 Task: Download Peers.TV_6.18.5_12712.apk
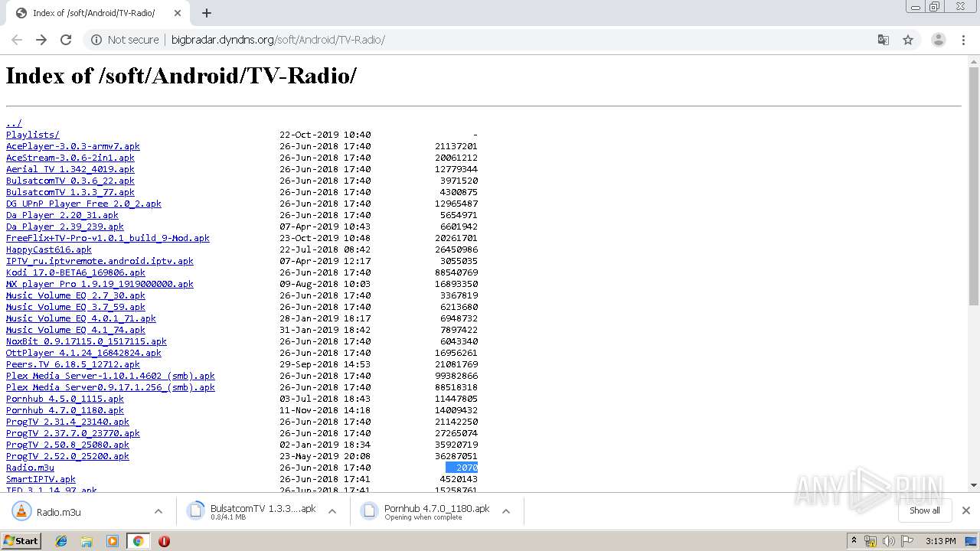pyautogui.click(x=73, y=364)
